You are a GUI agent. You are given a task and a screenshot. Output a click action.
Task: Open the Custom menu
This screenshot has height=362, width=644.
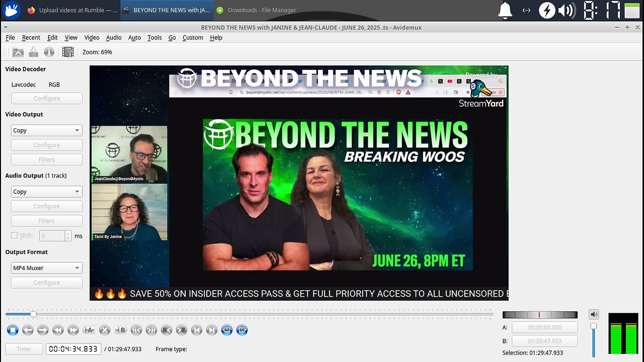(x=193, y=38)
